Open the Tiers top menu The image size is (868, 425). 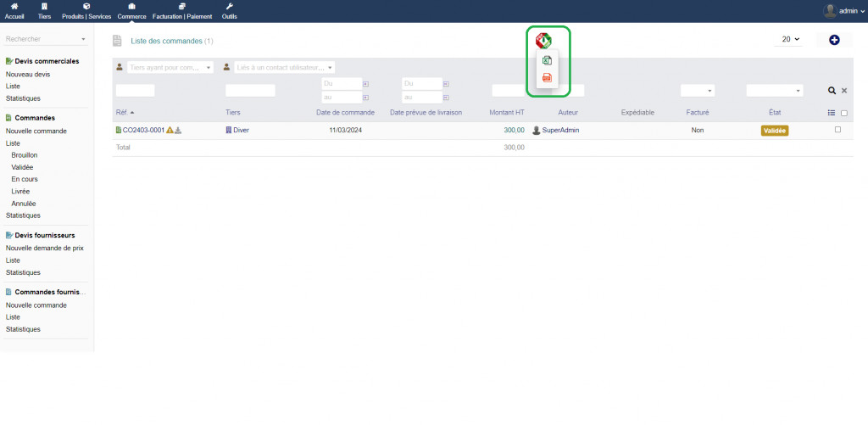(45, 11)
